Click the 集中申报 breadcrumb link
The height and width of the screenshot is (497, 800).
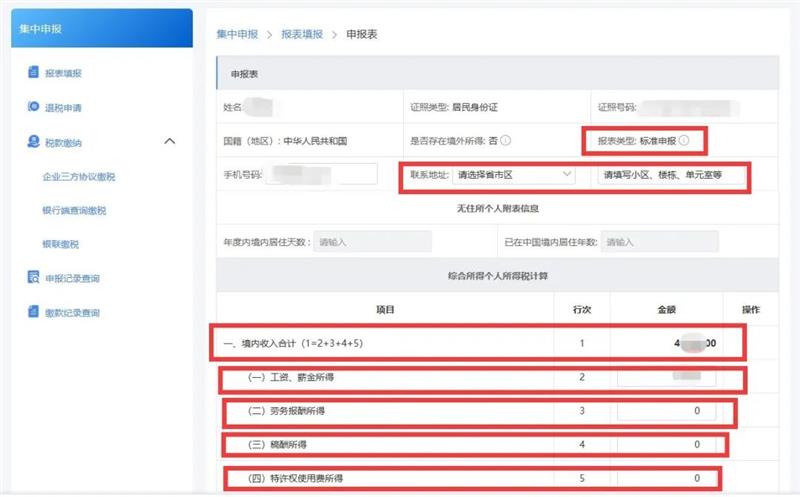point(235,34)
